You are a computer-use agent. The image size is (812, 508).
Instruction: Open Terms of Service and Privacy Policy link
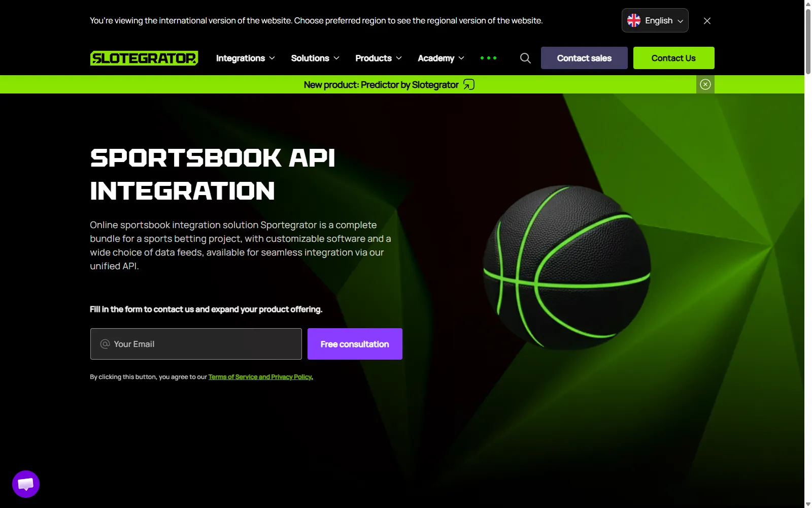[260, 377]
